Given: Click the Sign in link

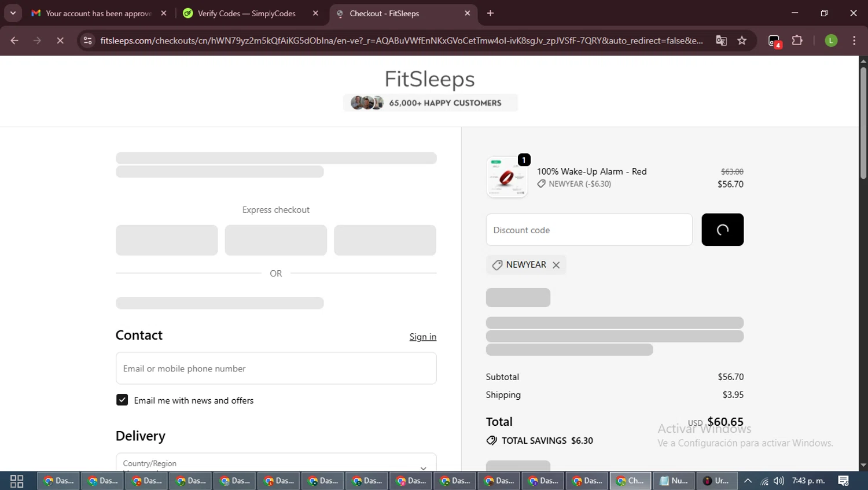Looking at the screenshot, I should [x=423, y=337].
